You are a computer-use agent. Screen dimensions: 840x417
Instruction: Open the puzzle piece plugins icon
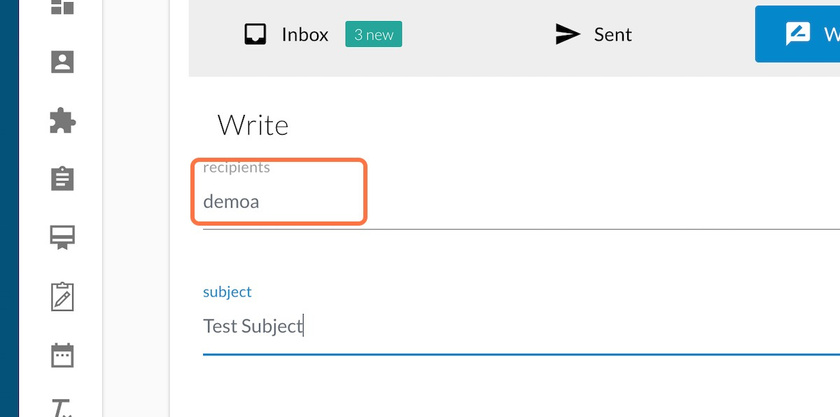pyautogui.click(x=62, y=121)
